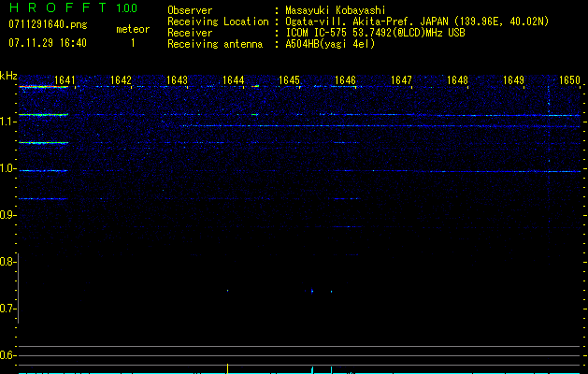
Task: Click the 1641 time marker
Action: (65, 80)
